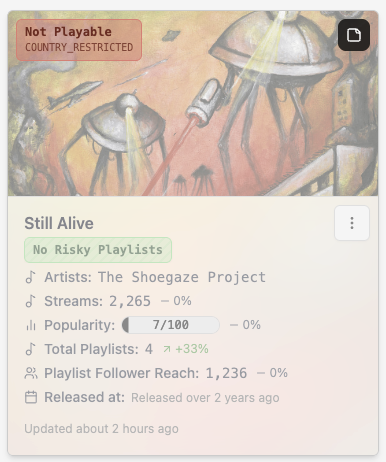Click the calendar icon beside Released at
Viewport: 386px width, 462px height.
click(31, 397)
